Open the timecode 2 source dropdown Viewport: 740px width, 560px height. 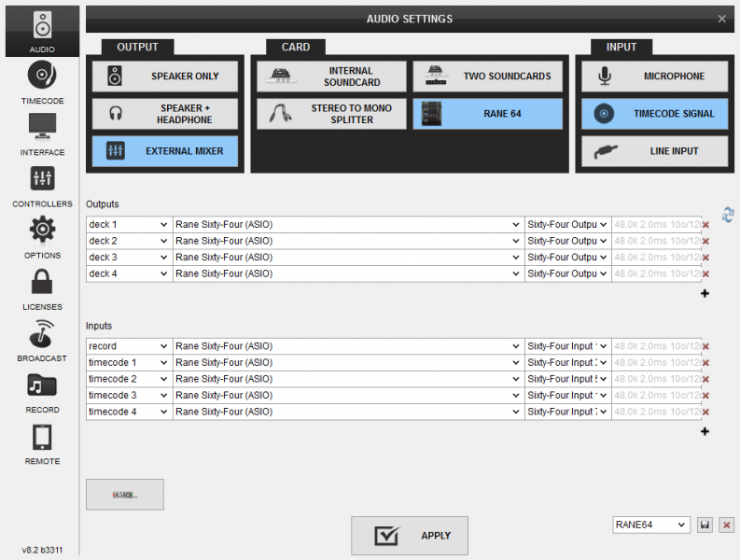[130, 379]
